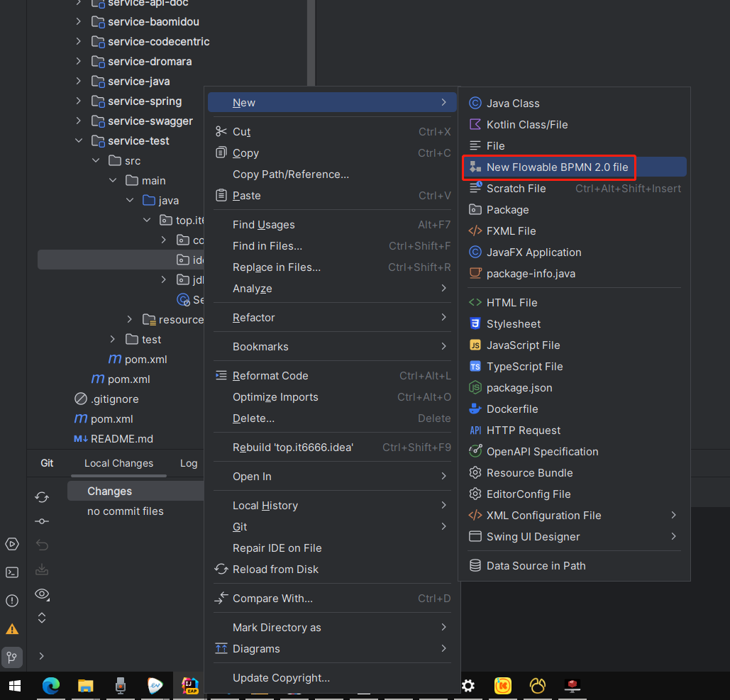Expand the service-swagger module
730x700 pixels.
[79, 121]
